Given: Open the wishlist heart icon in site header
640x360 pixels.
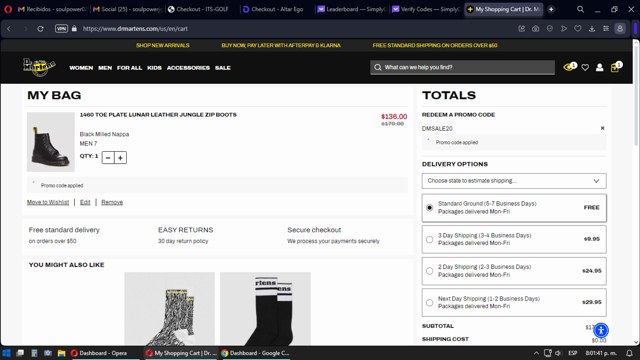Looking at the screenshot, I should click(x=585, y=67).
